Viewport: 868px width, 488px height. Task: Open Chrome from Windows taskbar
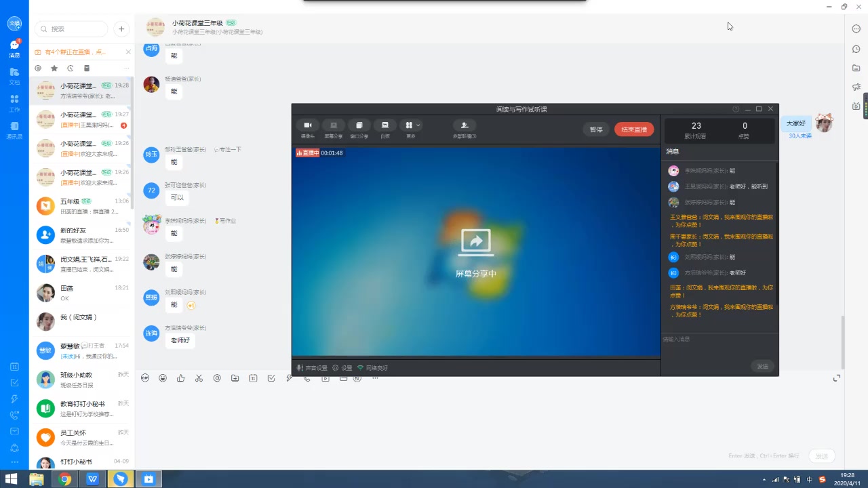pos(65,479)
